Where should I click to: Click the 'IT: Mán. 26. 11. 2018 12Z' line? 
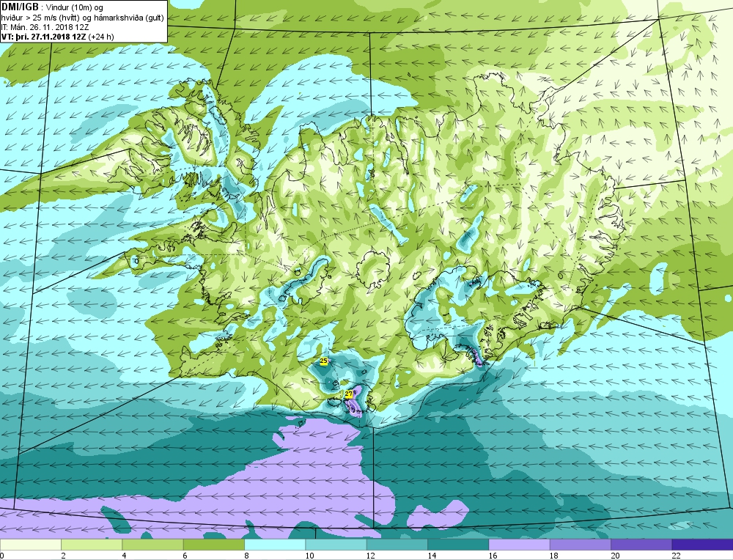pyautogui.click(x=45, y=27)
